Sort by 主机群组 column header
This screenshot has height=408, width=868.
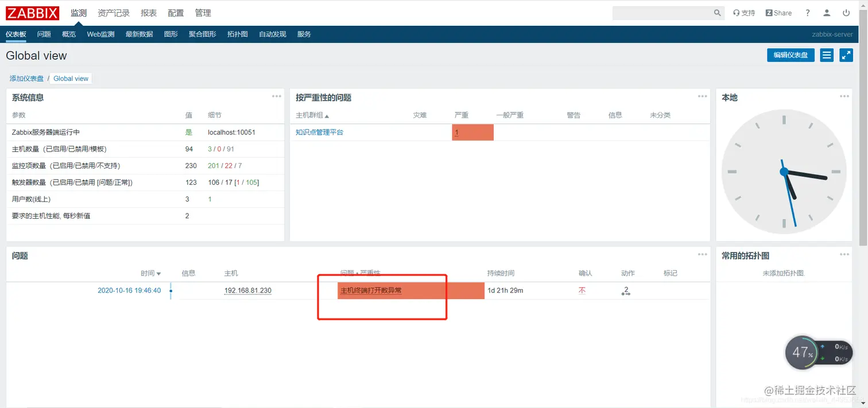point(312,115)
